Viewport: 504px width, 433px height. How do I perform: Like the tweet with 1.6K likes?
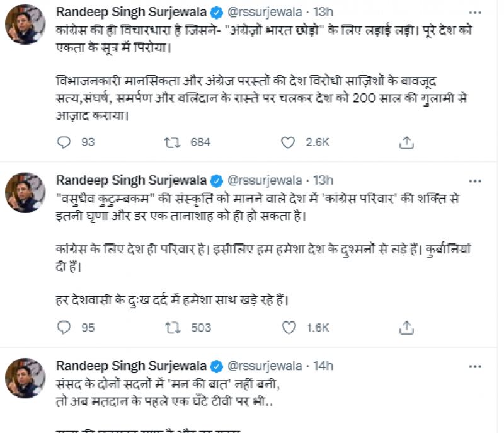tap(288, 328)
